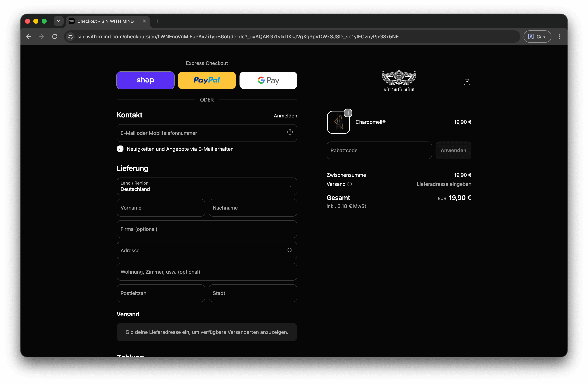This screenshot has height=384, width=588.
Task: Focus the E-Mail oder Mobiltelefonnummer field
Action: [207, 133]
